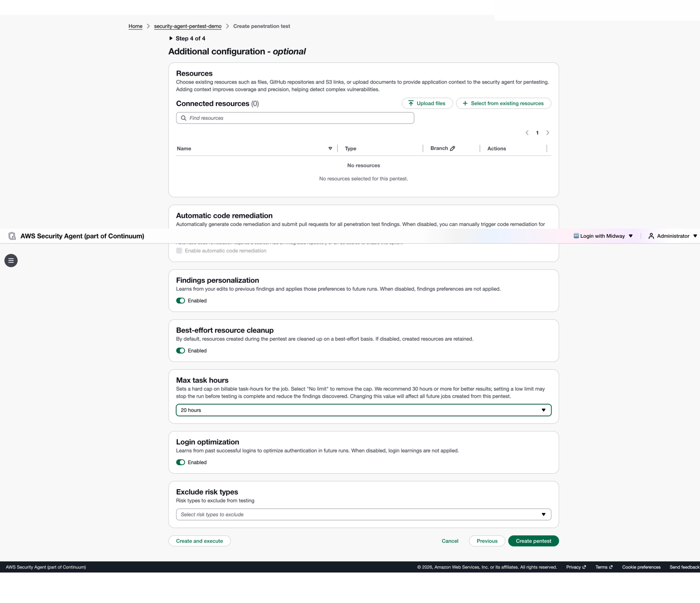This screenshot has width=700, height=603.
Task: Go to previous page of resources
Action: [x=527, y=133]
